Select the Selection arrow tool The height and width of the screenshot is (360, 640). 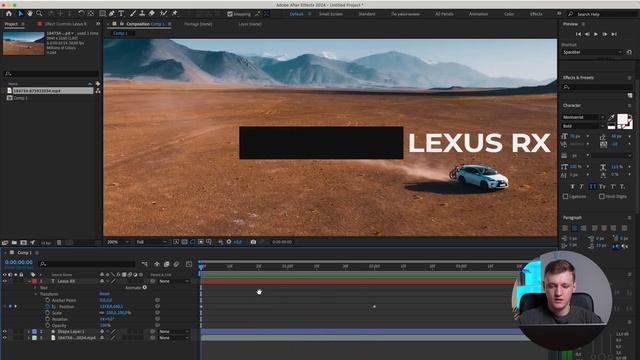(x=20, y=13)
